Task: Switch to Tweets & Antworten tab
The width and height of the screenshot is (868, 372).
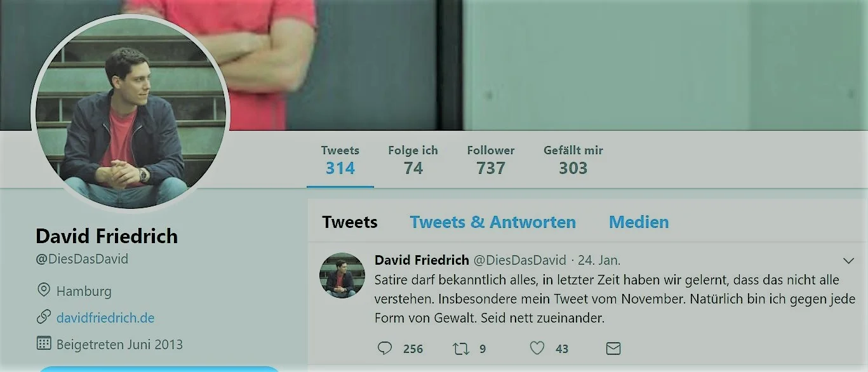Action: pyautogui.click(x=493, y=222)
